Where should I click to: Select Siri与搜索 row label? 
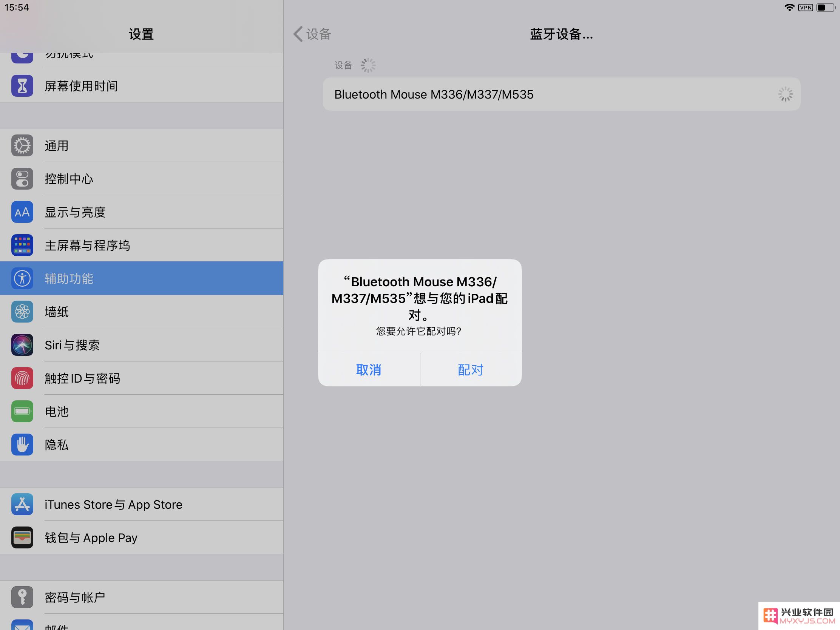pos(72,345)
